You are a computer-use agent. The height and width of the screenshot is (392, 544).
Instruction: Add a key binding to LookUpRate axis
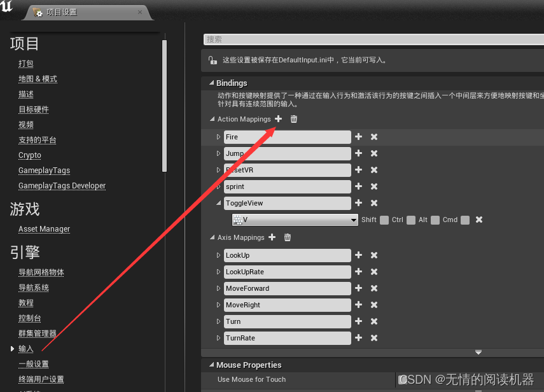pos(358,272)
